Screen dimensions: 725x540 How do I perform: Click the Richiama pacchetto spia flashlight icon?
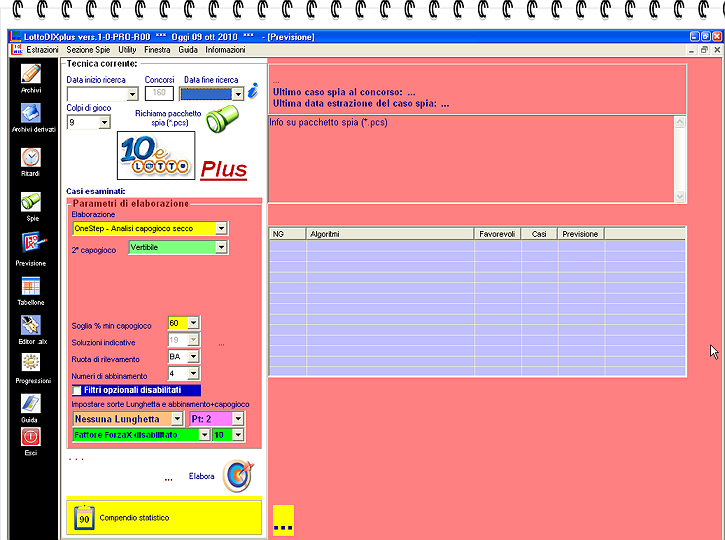click(222, 118)
